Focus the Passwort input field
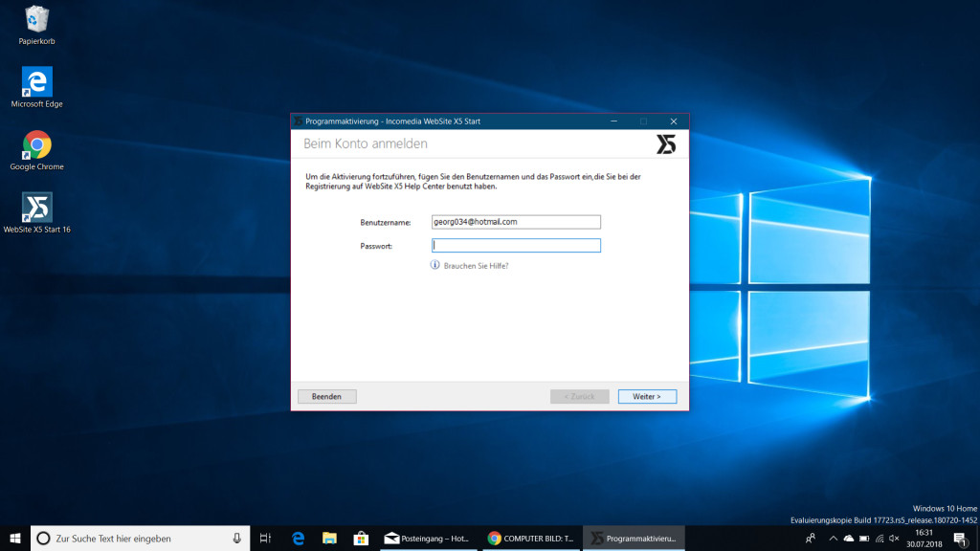Image resolution: width=980 pixels, height=551 pixels. click(x=516, y=246)
